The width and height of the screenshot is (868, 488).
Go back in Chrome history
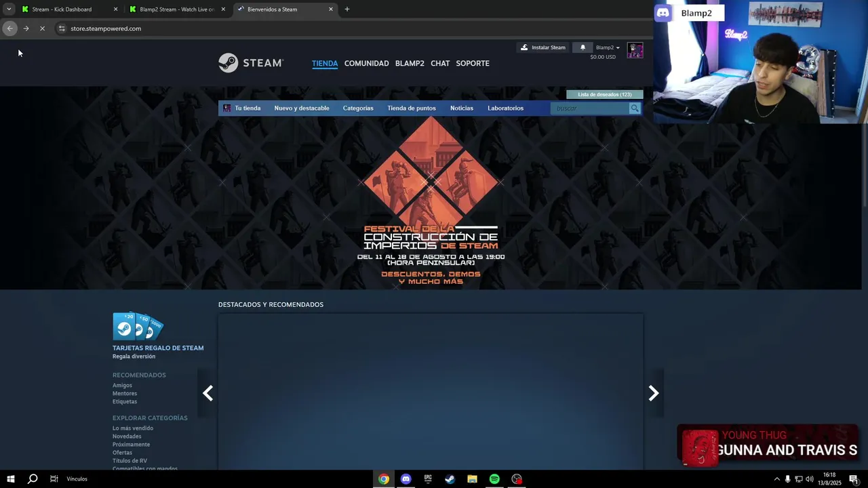tap(9, 28)
